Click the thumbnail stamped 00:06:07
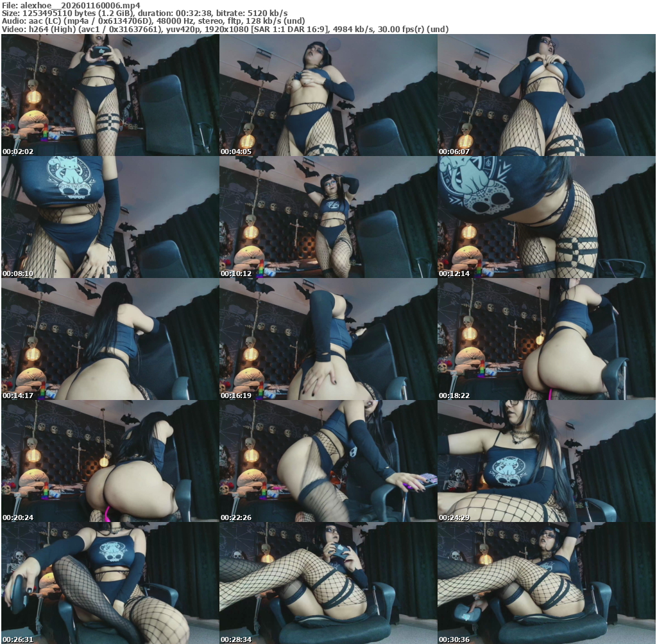 pos(547,95)
